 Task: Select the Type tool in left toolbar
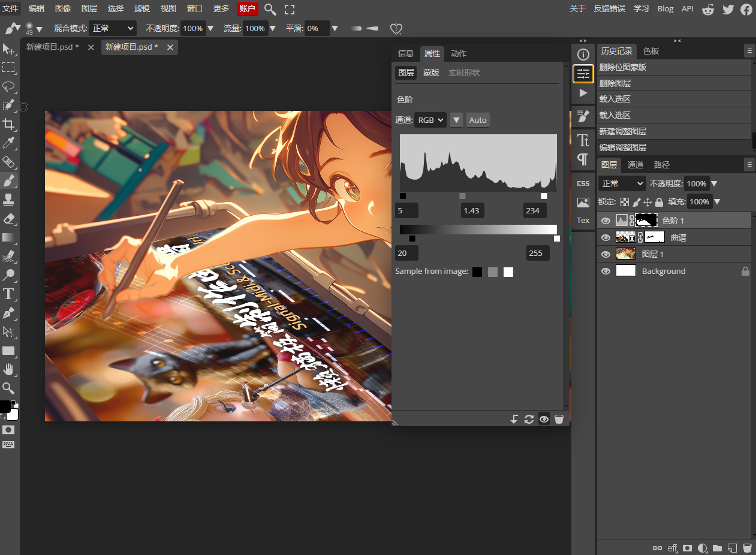coord(8,294)
